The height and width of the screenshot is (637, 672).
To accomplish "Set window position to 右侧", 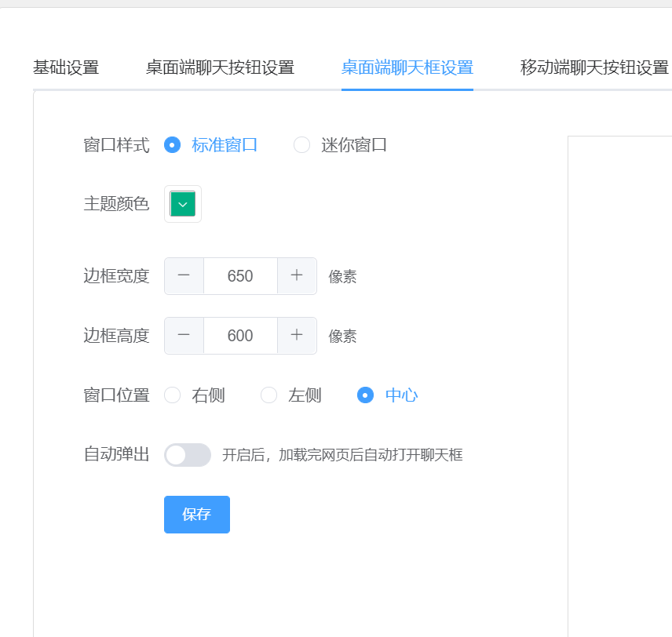I will 195,395.
